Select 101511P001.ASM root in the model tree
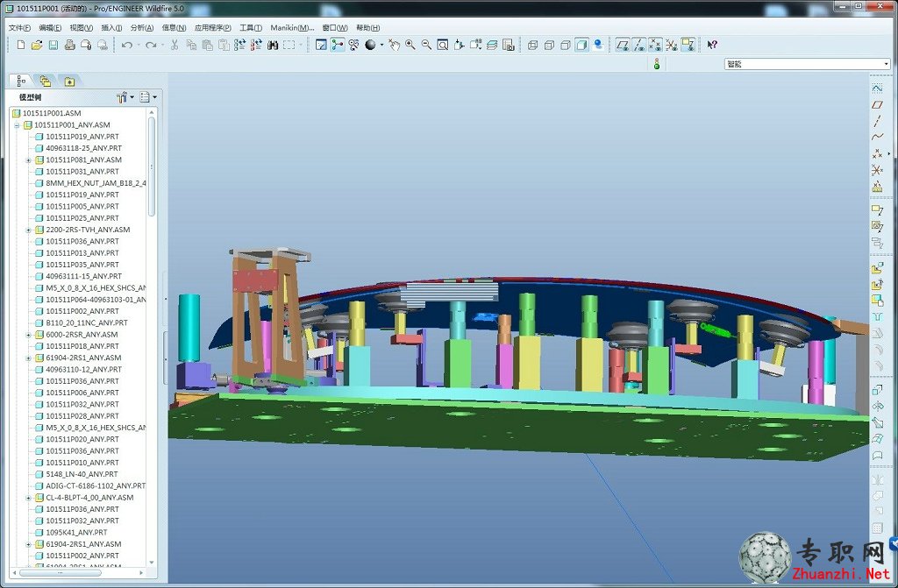 coord(52,113)
